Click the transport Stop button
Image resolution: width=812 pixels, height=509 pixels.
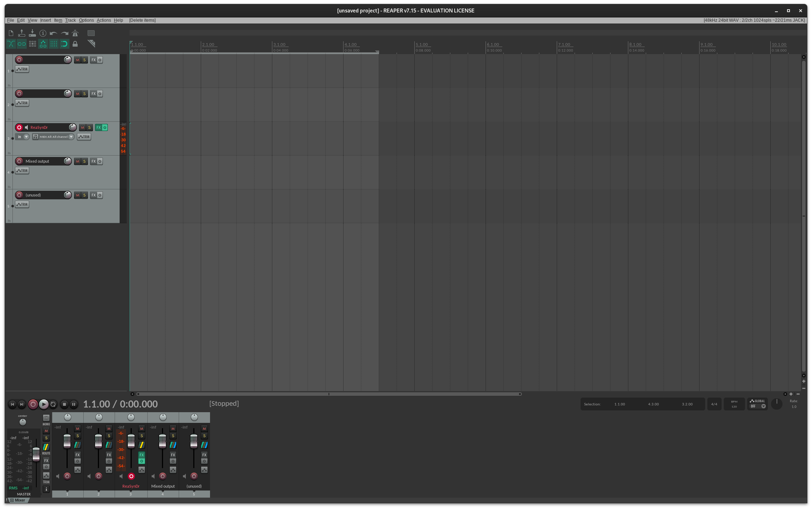[x=64, y=404]
